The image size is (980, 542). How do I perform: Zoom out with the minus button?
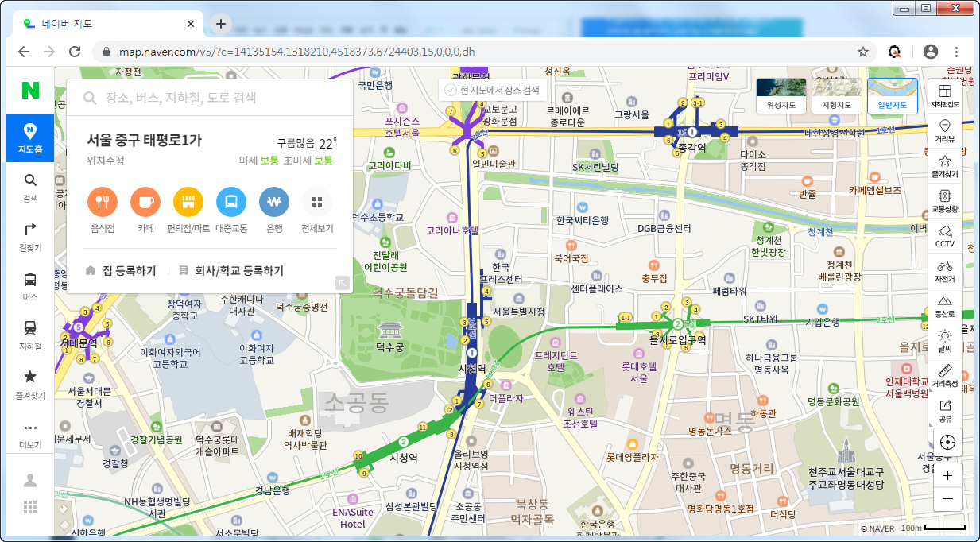pos(947,499)
